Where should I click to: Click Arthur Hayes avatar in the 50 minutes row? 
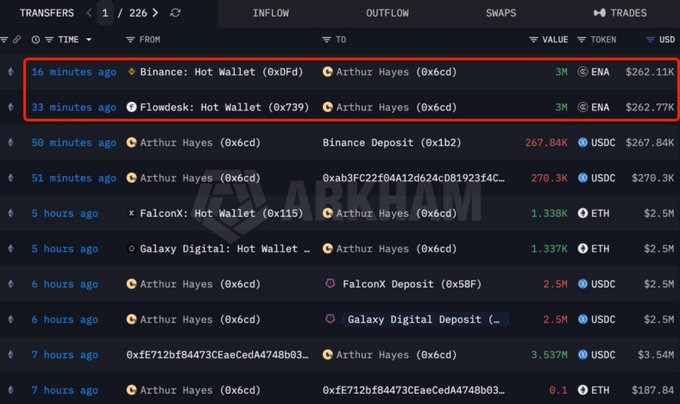pyautogui.click(x=131, y=142)
